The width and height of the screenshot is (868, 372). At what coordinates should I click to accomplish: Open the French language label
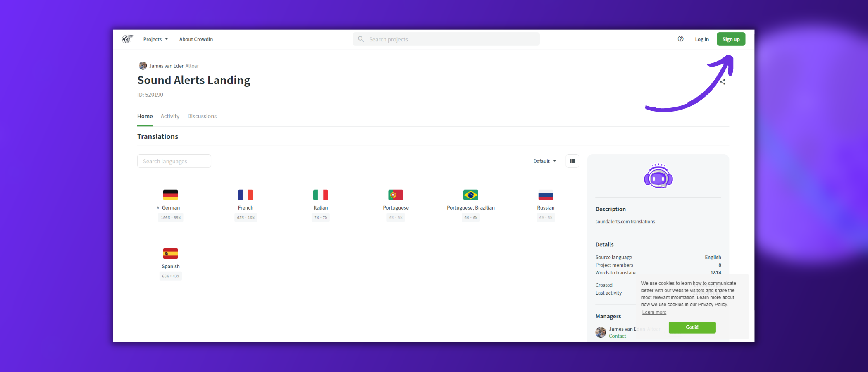pyautogui.click(x=246, y=208)
